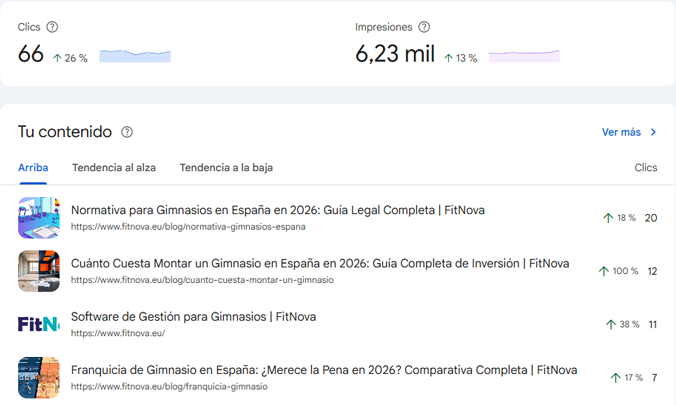Image resolution: width=676 pixels, height=406 pixels.
Task: Click the franquicia-gimnasio URL
Action: pos(169,387)
